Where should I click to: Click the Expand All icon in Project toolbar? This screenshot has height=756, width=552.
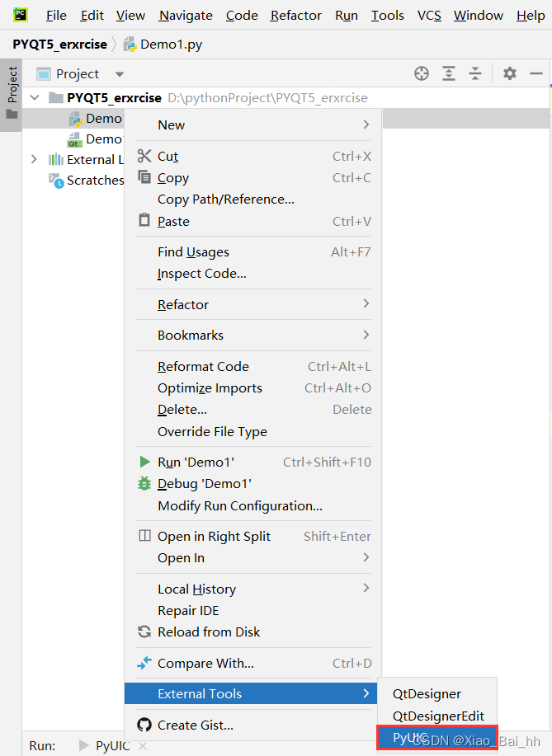449,73
